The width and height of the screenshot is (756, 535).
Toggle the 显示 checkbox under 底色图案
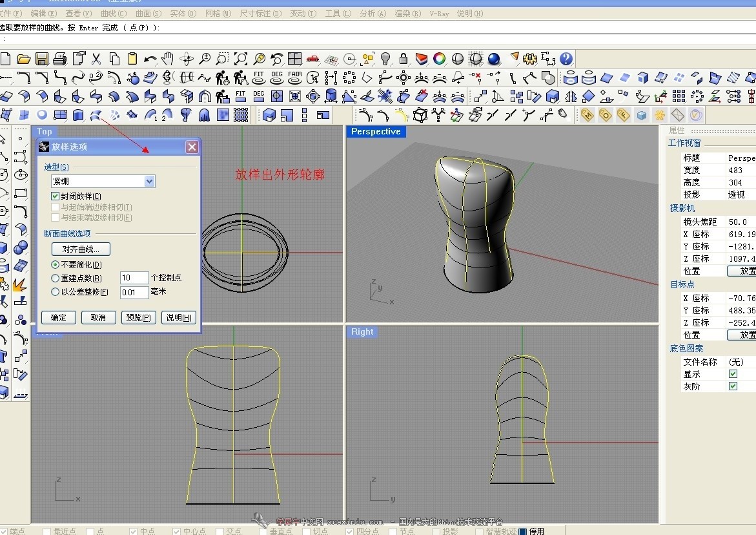pyautogui.click(x=733, y=374)
